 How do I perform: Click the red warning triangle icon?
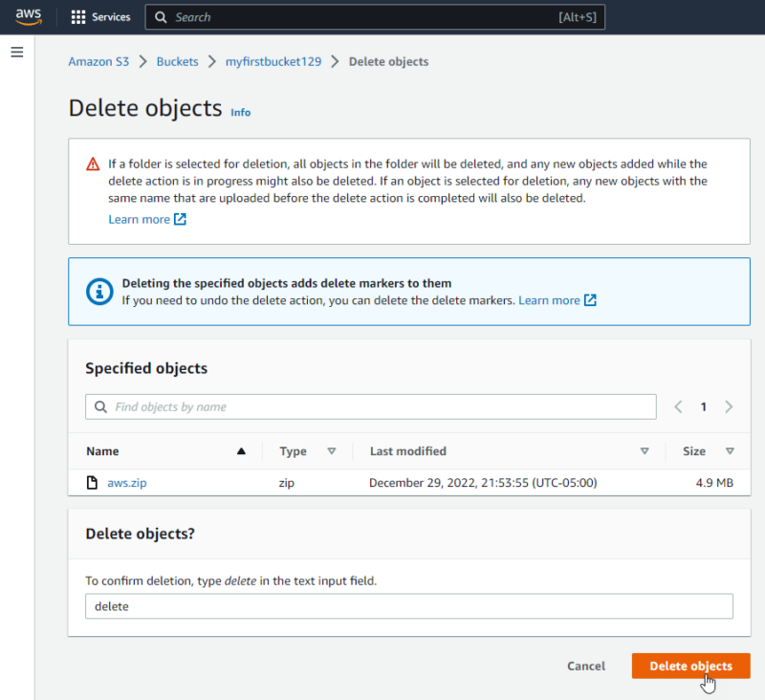[x=93, y=163]
